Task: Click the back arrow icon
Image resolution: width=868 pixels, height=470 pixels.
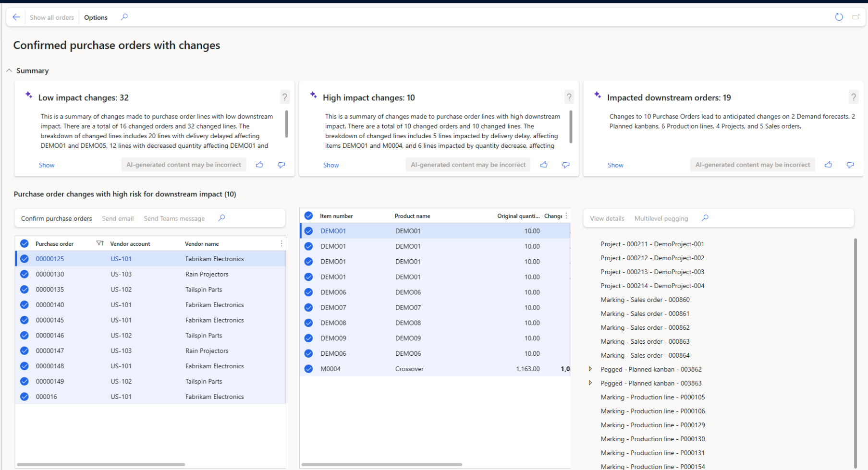Action: tap(16, 17)
